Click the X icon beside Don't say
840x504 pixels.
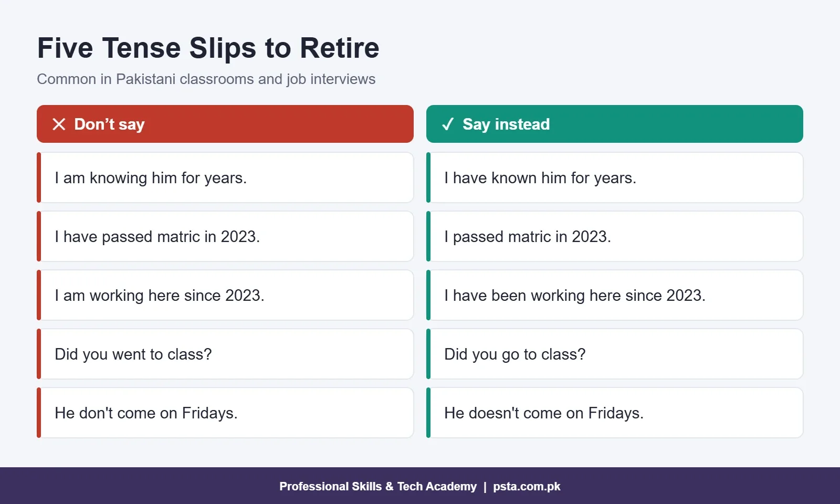pos(59,124)
